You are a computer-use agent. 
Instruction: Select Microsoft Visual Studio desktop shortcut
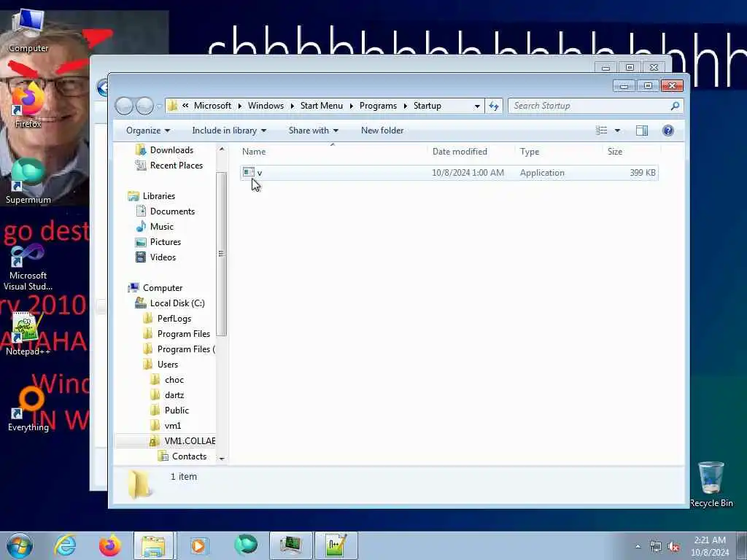tap(28, 267)
